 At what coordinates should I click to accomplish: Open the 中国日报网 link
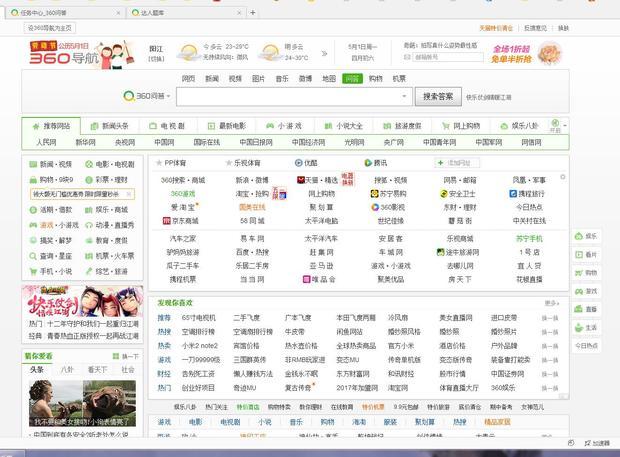256,142
